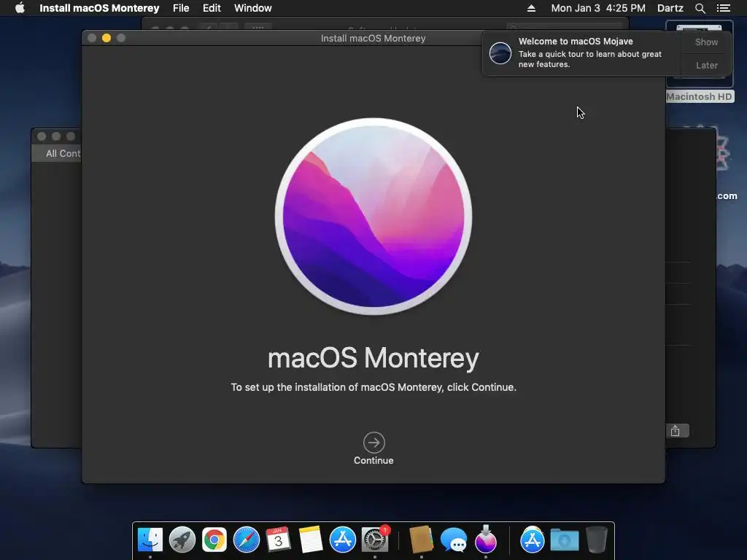Click the date and time in menu bar

598,8
